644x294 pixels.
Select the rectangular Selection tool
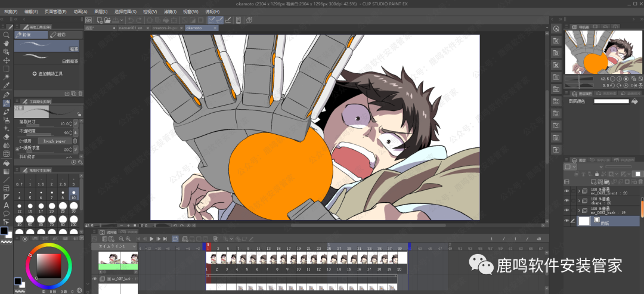pos(7,69)
